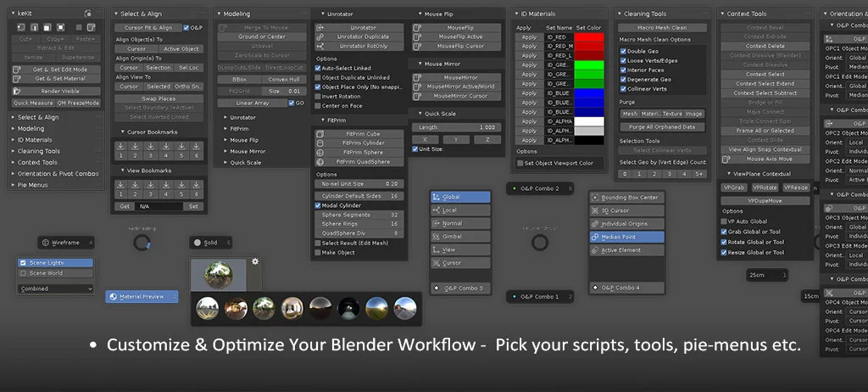Click the FitPrim QuadSphere icon
This screenshot has height=392, width=868.
[x=320, y=162]
